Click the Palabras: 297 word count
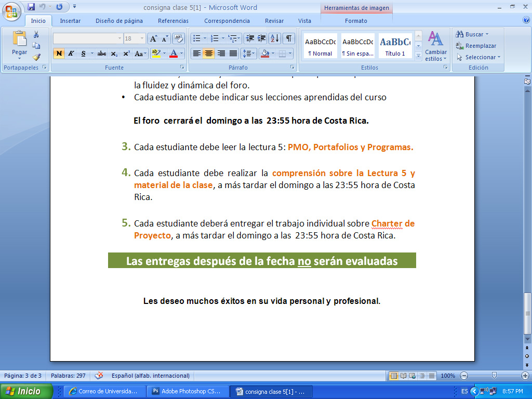Image resolution: width=532 pixels, height=399 pixels. pos(68,376)
